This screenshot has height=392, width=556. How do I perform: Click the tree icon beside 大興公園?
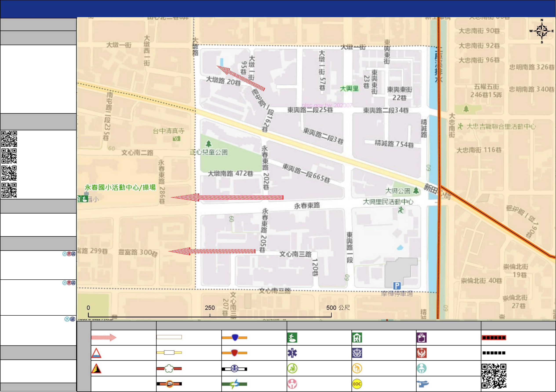click(416, 191)
